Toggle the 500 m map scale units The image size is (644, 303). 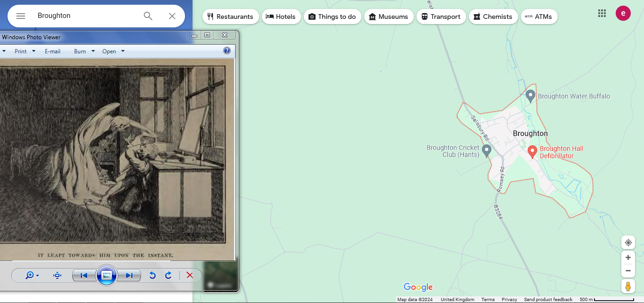pos(606,300)
